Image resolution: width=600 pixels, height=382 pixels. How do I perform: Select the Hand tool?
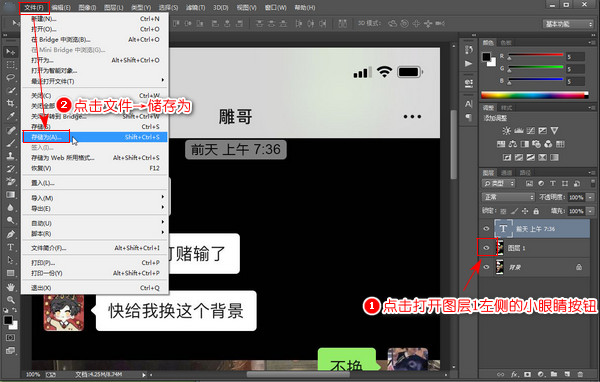10,287
